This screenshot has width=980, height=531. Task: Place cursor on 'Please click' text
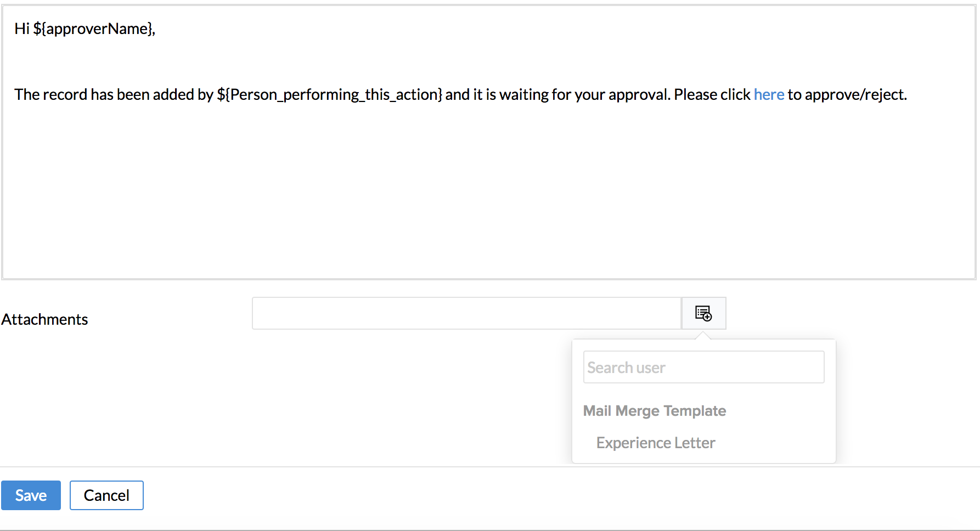pos(712,94)
